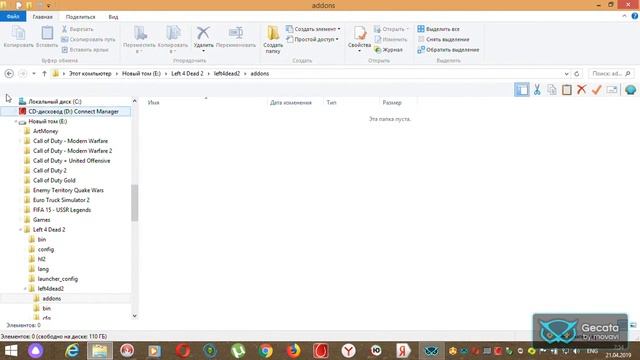Screen dimensions: 640x360
Task: Sort by Размер column header
Action: (392, 103)
